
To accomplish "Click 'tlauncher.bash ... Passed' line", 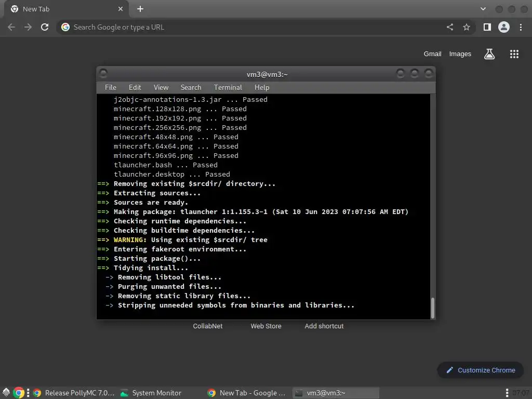I will point(166,165).
